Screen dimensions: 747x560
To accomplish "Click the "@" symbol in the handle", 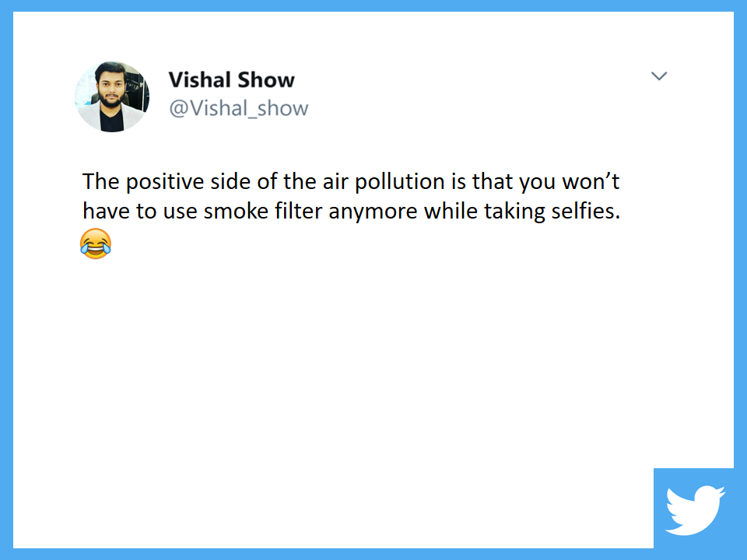I will (179, 109).
